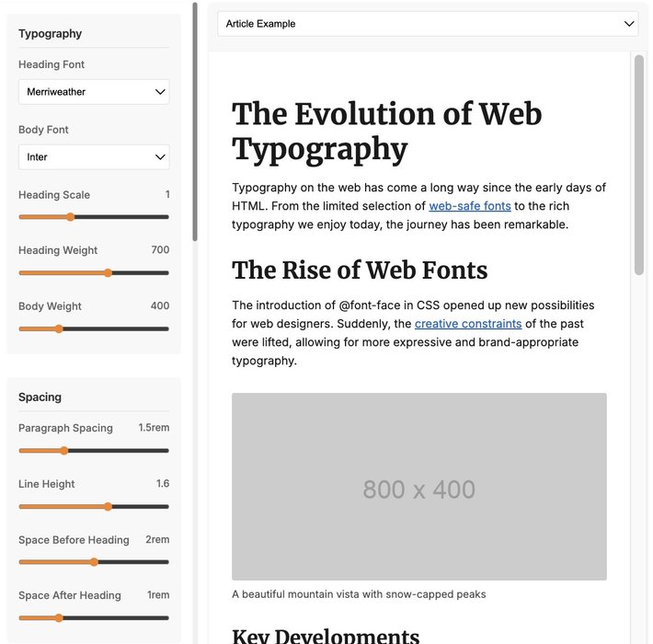Click the Heading Scale slider
The width and height of the screenshot is (653, 644).
coord(94,217)
